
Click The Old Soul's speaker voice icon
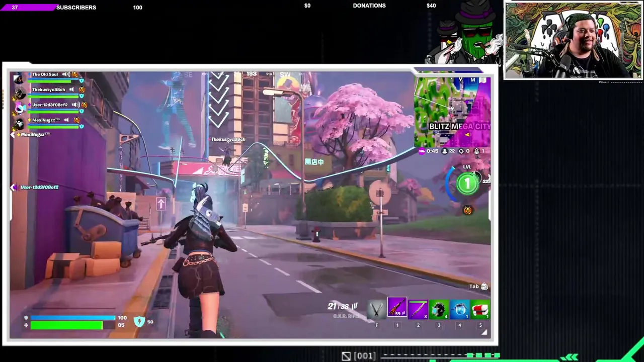coord(66,74)
